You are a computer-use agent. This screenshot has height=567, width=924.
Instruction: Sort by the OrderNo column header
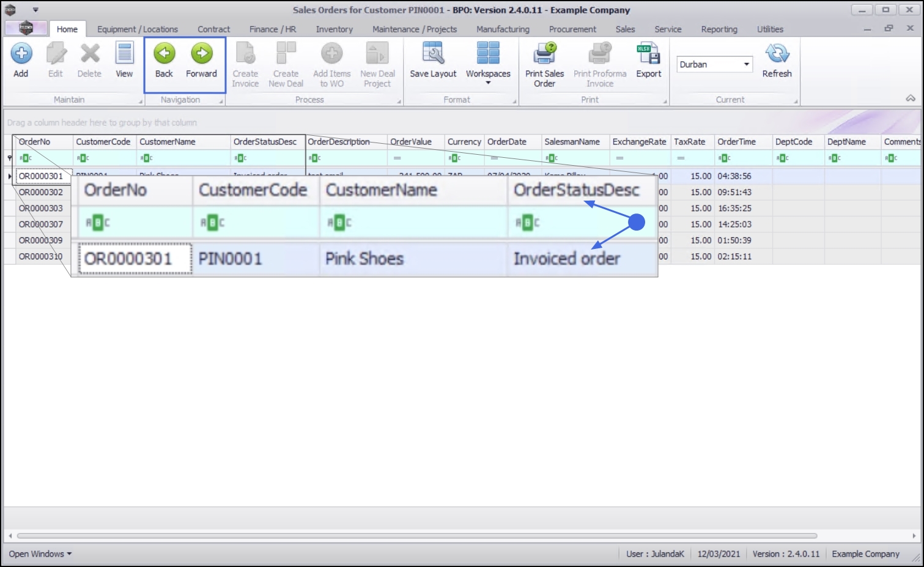tap(44, 142)
